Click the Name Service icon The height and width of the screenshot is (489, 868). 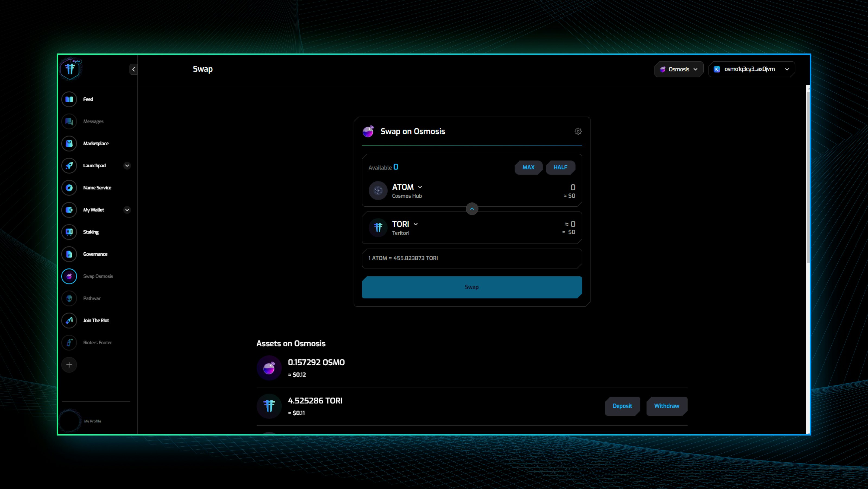[x=69, y=188]
